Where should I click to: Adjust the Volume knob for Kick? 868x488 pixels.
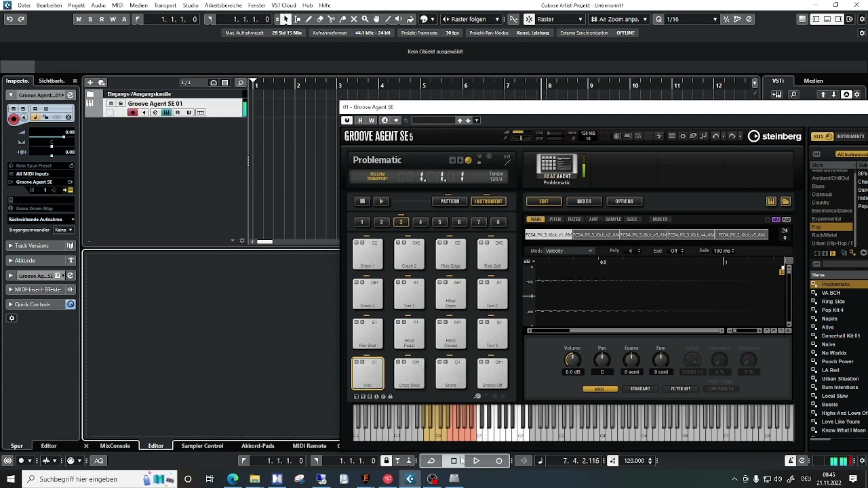[572, 360]
